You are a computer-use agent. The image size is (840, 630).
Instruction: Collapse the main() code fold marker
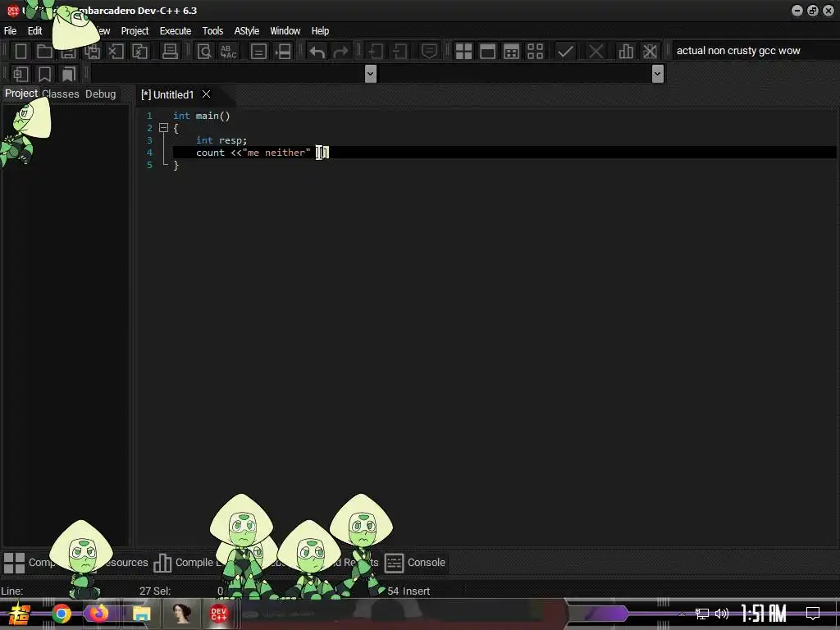(163, 128)
